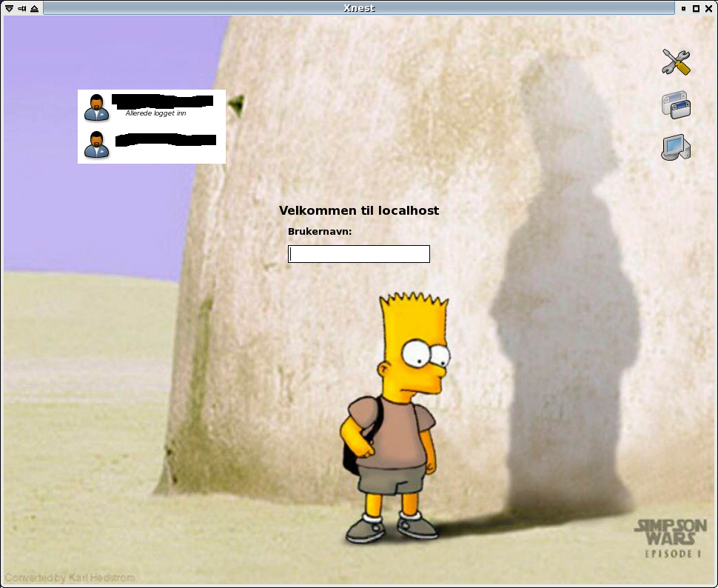Open the session selection windows icon

pos(676,105)
